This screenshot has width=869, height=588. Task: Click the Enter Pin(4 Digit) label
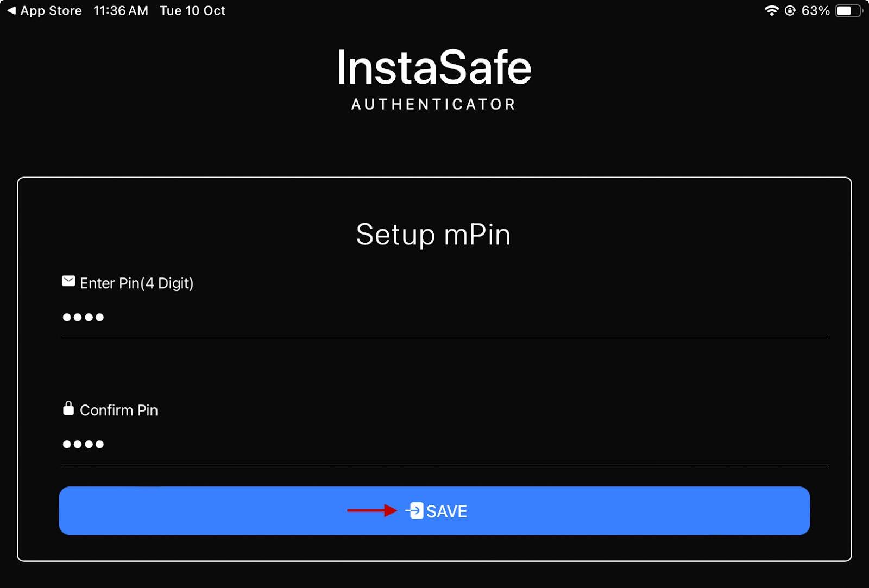[x=137, y=283]
